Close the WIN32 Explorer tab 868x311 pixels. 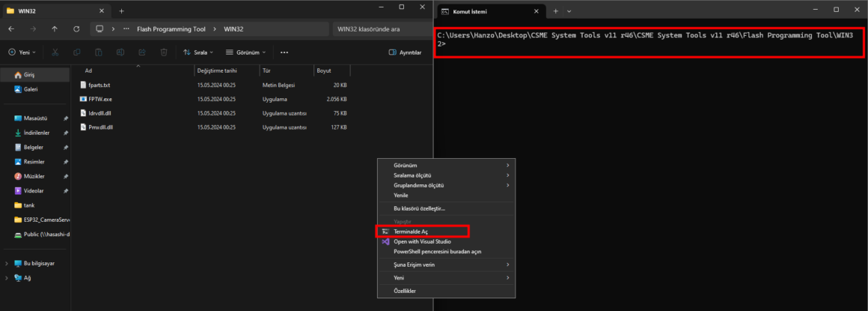(x=101, y=10)
